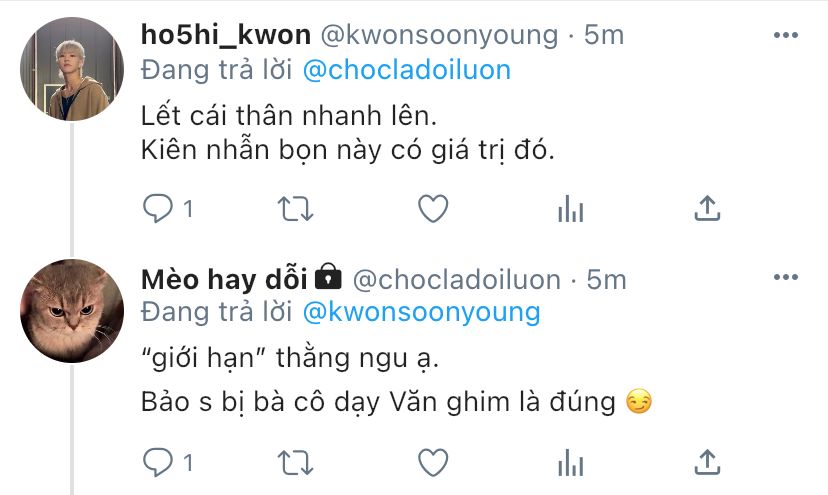Retweet Mèo hay dỗi's tweet
Screen dimensions: 828x495
pyautogui.click(x=295, y=463)
